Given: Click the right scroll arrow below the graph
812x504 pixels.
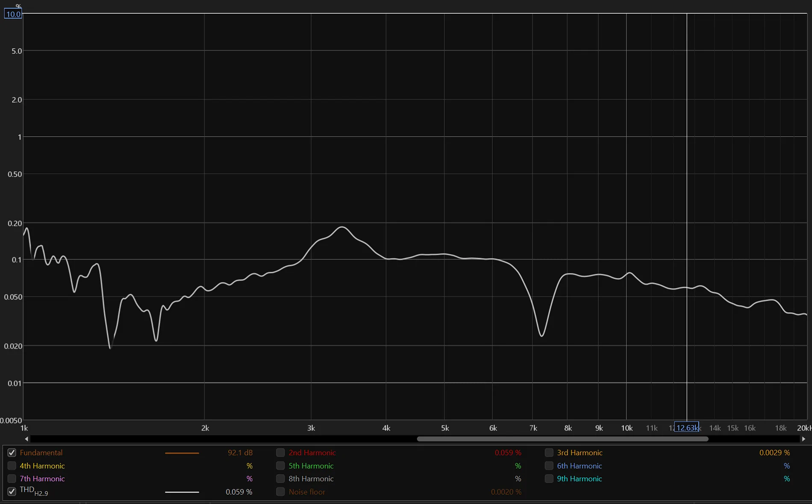Looking at the screenshot, I should point(803,439).
